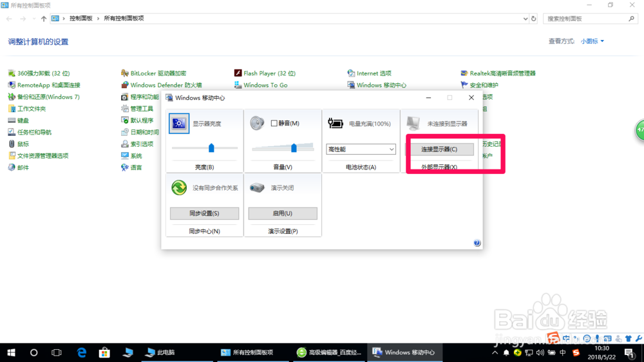
Task: Open the 查看方式 小图标 dropdown
Action: tap(592, 41)
